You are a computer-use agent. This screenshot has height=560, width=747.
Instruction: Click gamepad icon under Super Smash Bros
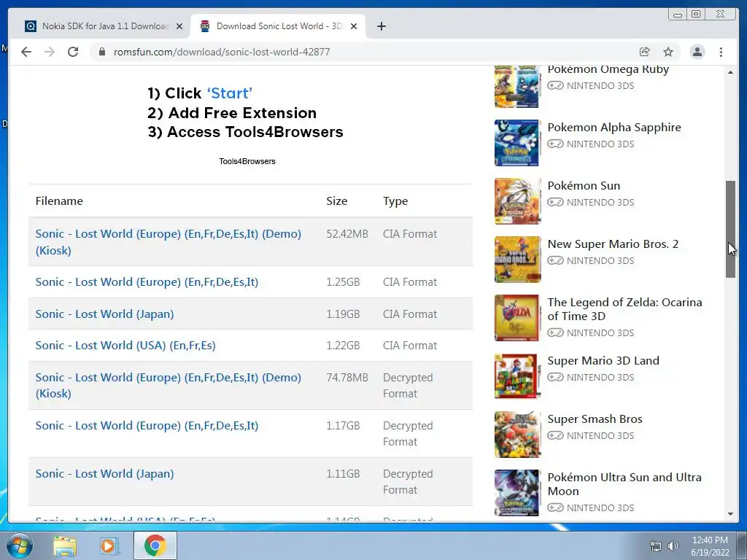[x=555, y=436]
